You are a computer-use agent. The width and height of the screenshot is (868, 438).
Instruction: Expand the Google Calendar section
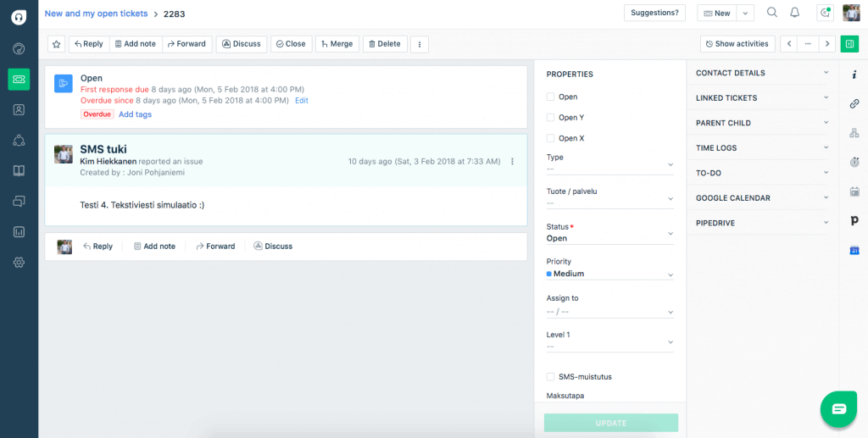761,198
